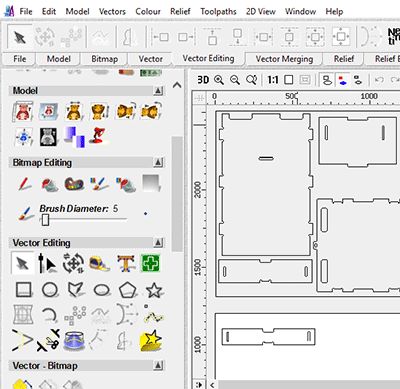Select the Select Vectors arrow tool
The image size is (400, 389).
pos(23,263)
